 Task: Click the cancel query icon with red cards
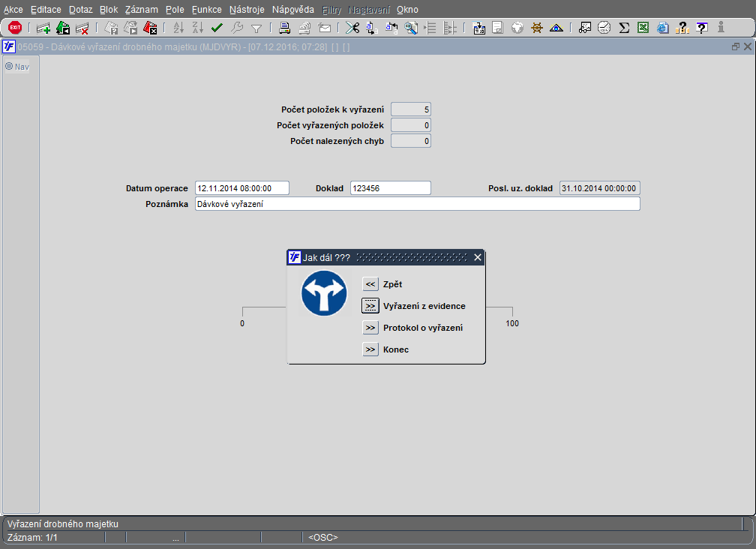[x=151, y=28]
